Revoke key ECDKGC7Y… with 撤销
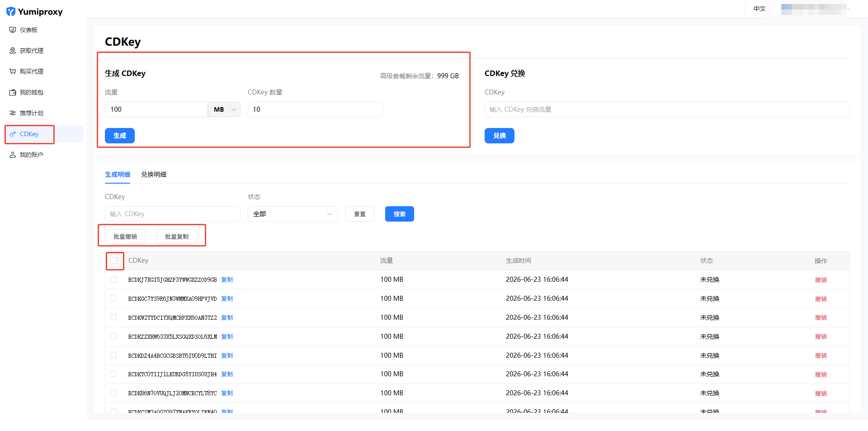 pos(821,299)
